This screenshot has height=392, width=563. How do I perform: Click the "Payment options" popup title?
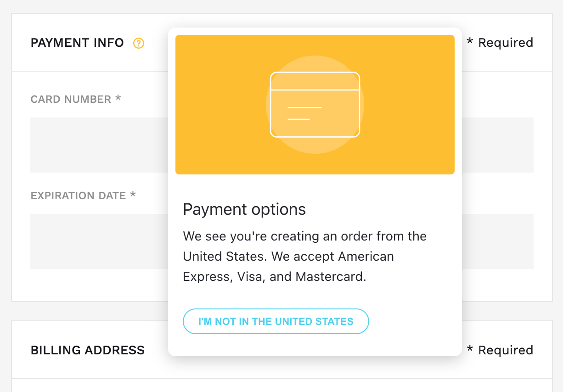tap(244, 210)
